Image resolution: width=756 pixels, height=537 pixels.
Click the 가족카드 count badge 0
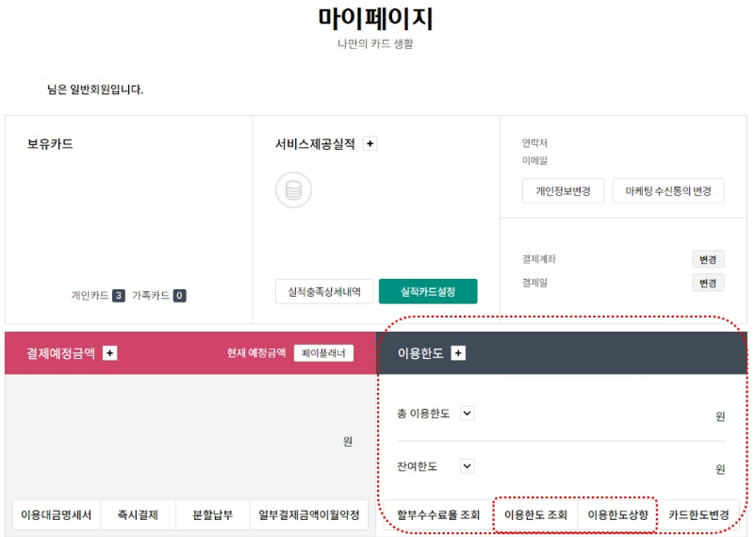click(179, 296)
